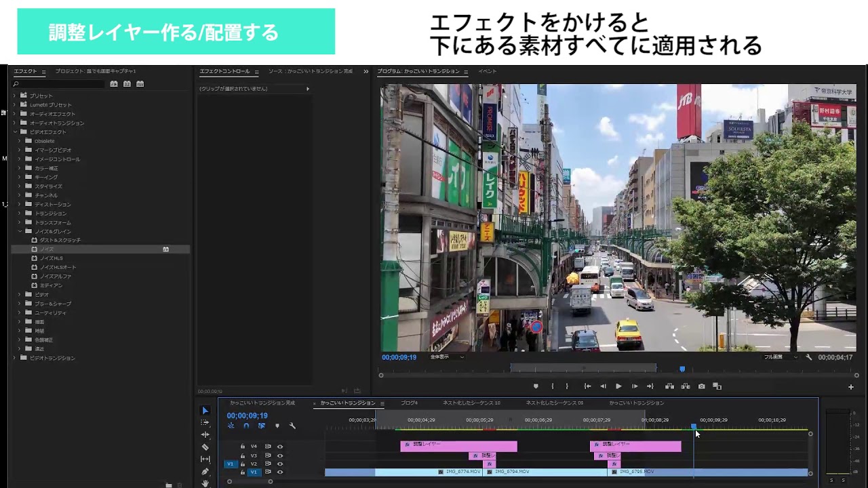Open the Program monitor button editor plus
Screen dimensions: 868x488
click(851, 387)
